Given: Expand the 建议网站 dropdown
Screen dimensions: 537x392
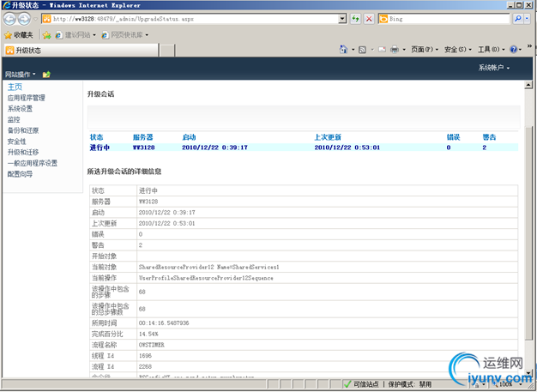Looking at the screenshot, I should [x=94, y=35].
